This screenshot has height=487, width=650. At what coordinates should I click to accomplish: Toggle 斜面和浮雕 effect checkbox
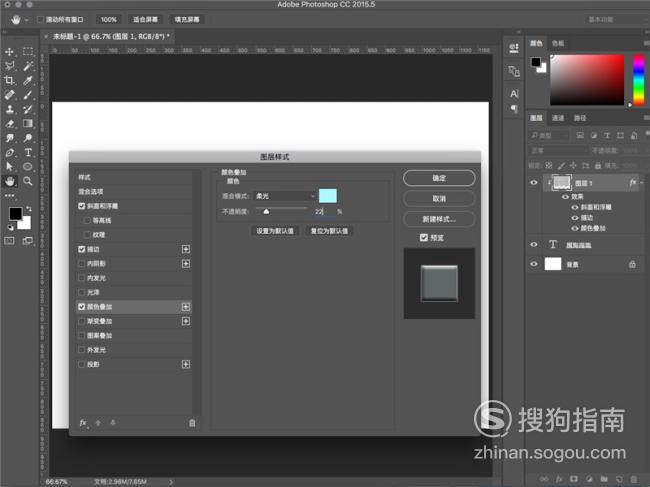pyautogui.click(x=82, y=206)
